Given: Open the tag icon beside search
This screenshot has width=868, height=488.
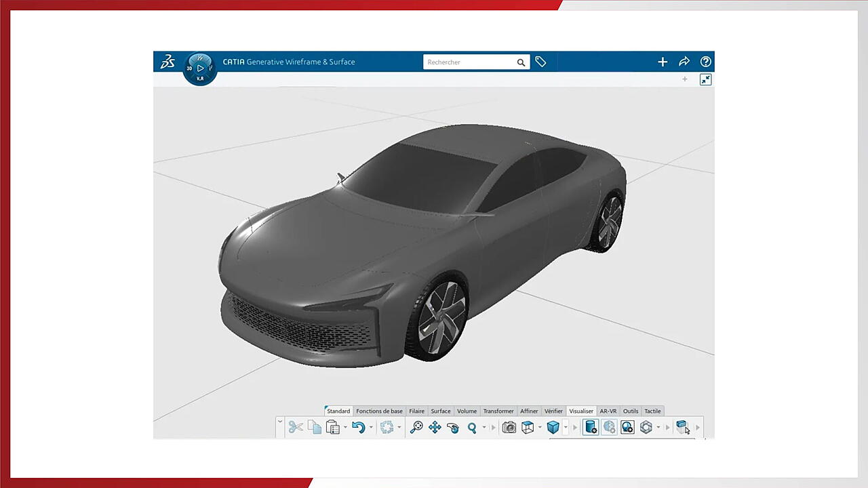Looking at the screenshot, I should click(540, 62).
